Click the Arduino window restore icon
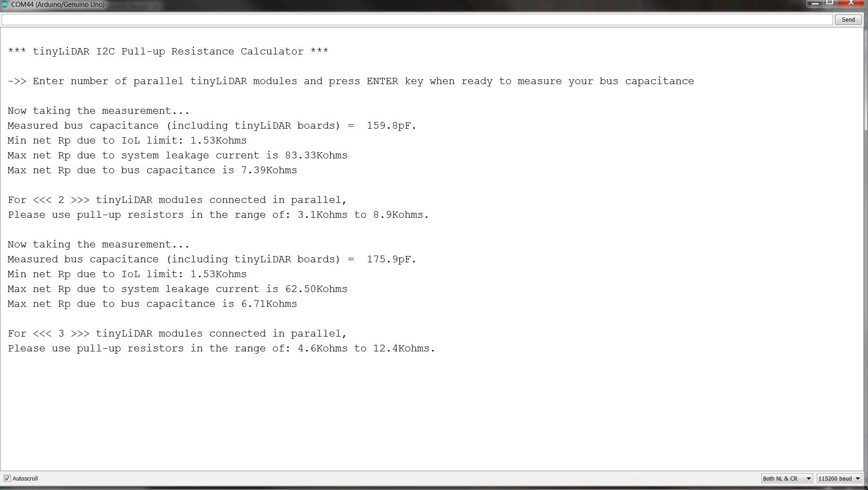Screen dimensions: 868x490 [x=831, y=4]
